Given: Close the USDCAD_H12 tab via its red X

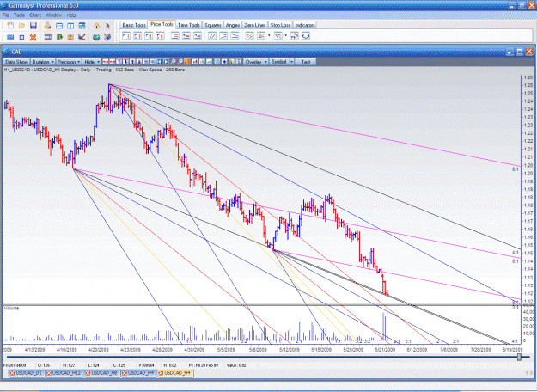Looking at the screenshot, I should 49,373.
